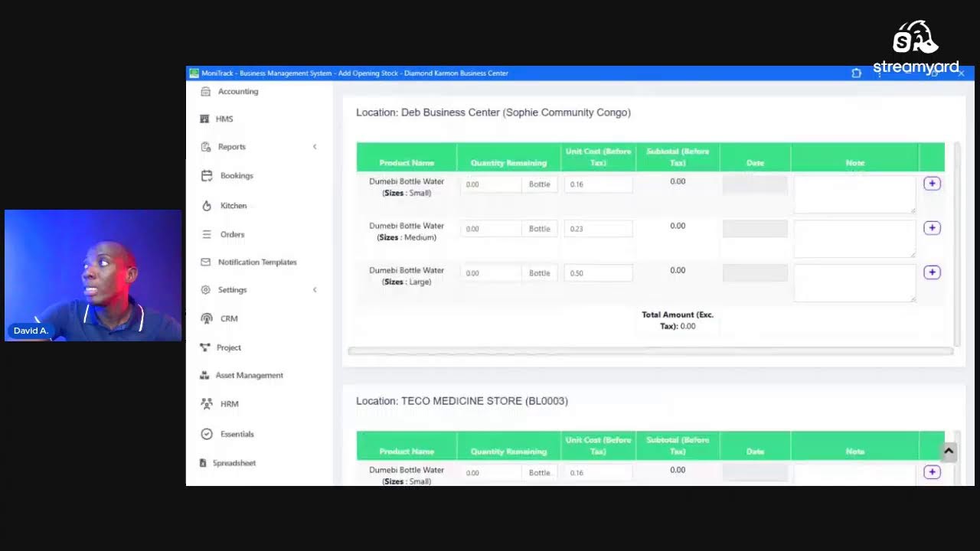Click the horizontal scrollbar under Deb table
Screen dimensions: 980x551
click(x=651, y=351)
